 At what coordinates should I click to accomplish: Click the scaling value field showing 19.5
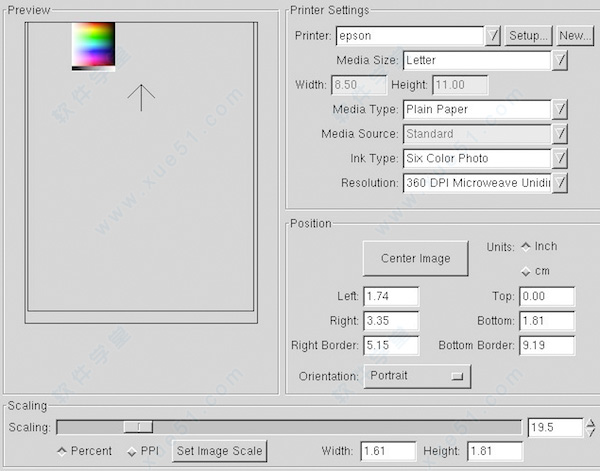point(555,427)
